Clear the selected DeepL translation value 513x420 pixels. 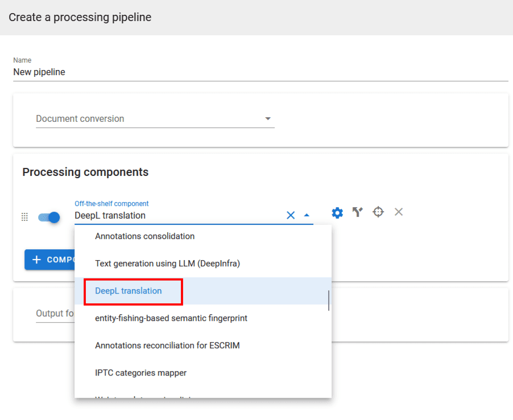(291, 215)
